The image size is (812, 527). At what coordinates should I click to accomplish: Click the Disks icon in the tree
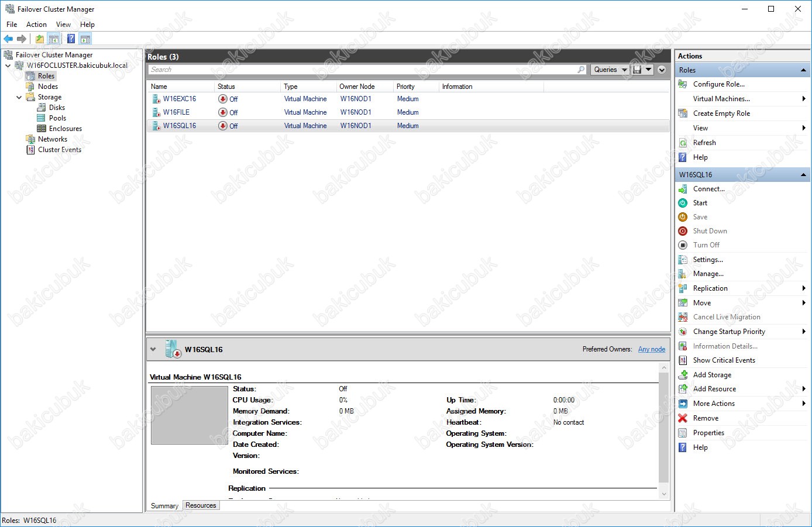point(42,108)
